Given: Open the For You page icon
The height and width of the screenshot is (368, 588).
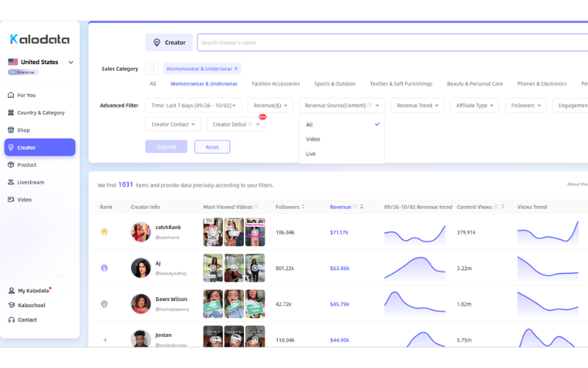Looking at the screenshot, I should 11,95.
